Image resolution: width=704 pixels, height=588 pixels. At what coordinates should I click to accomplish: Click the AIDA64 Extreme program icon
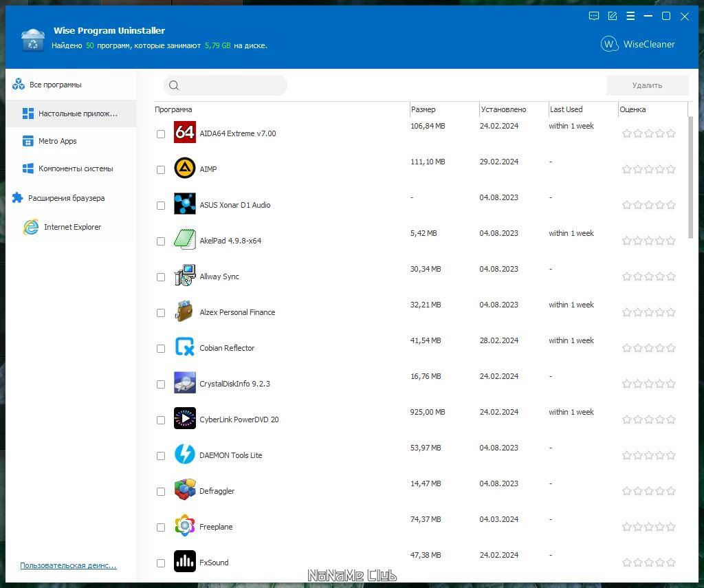pos(184,133)
